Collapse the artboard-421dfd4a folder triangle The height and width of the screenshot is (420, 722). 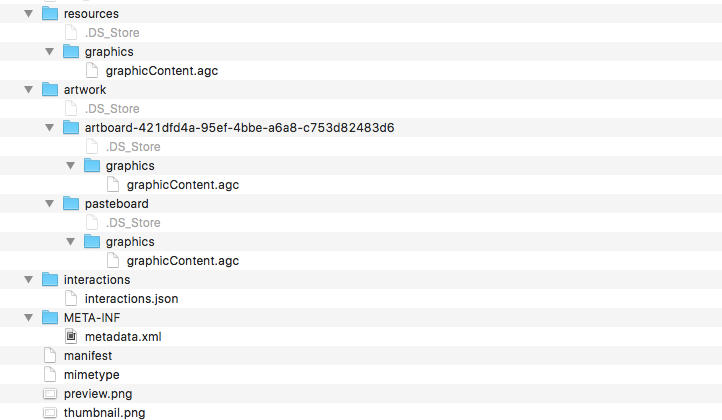pos(49,128)
